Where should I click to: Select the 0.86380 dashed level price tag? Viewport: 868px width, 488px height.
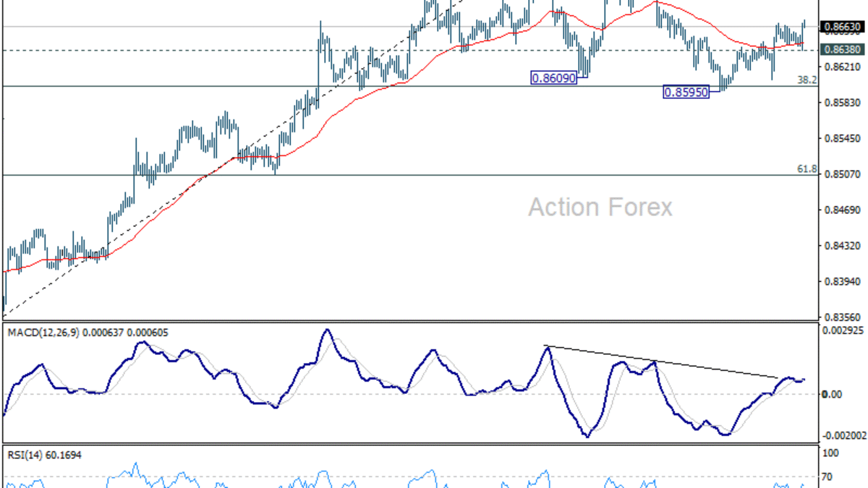pos(843,49)
